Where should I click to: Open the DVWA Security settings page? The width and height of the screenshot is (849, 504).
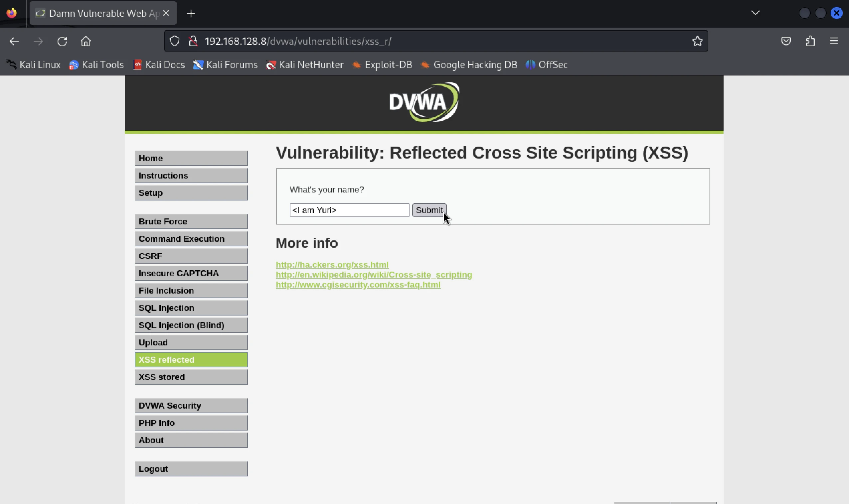click(x=191, y=406)
